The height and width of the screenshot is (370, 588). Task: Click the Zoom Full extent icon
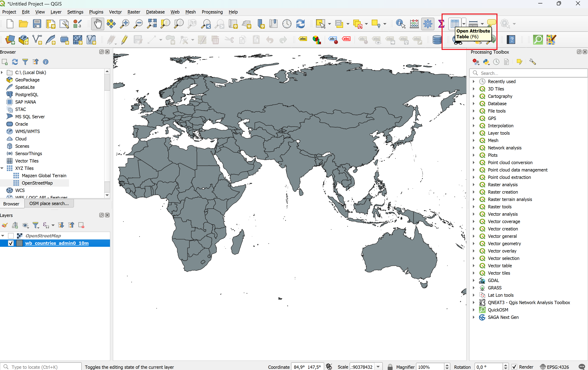coord(152,24)
